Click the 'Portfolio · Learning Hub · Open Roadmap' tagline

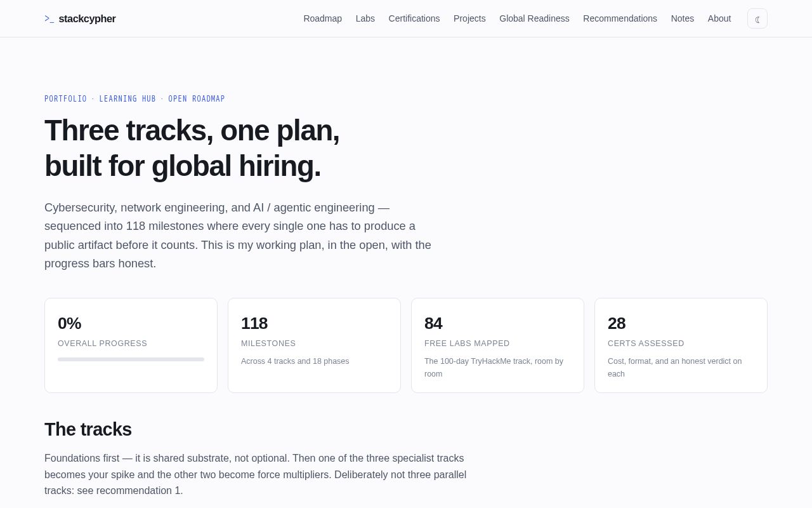pos(134,99)
